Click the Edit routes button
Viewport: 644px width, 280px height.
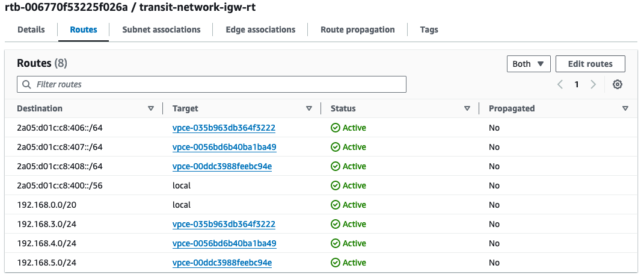pos(590,64)
